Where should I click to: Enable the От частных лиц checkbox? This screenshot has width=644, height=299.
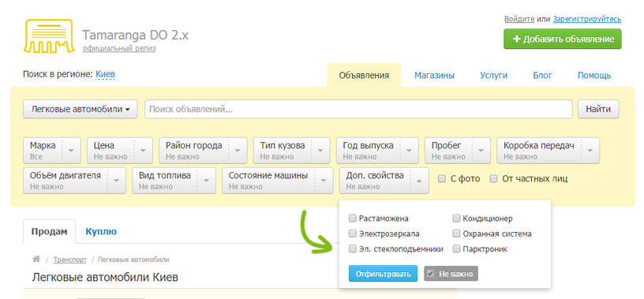click(x=494, y=178)
